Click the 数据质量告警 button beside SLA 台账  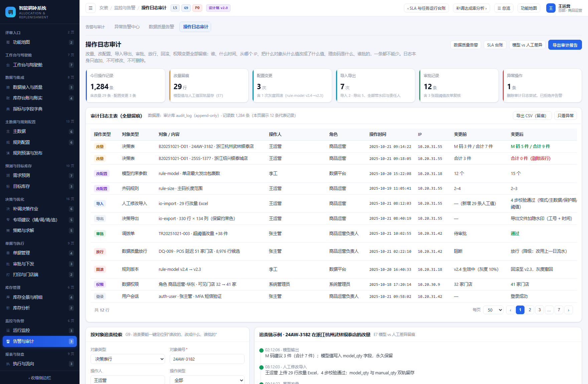[466, 45]
